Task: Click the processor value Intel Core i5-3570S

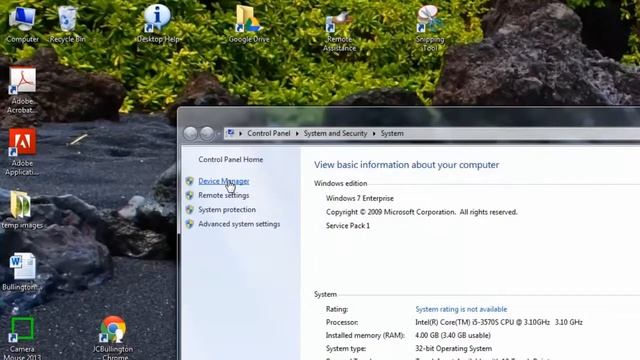Action: click(499, 322)
